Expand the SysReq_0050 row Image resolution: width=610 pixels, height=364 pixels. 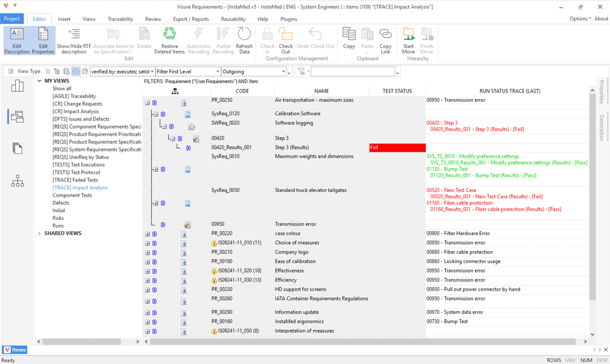coord(156,203)
